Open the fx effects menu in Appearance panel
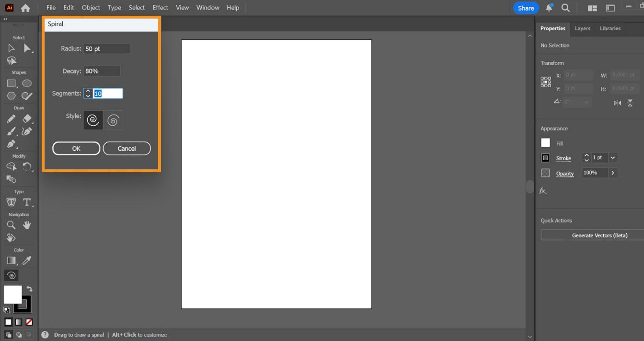The image size is (644, 341). point(543,190)
